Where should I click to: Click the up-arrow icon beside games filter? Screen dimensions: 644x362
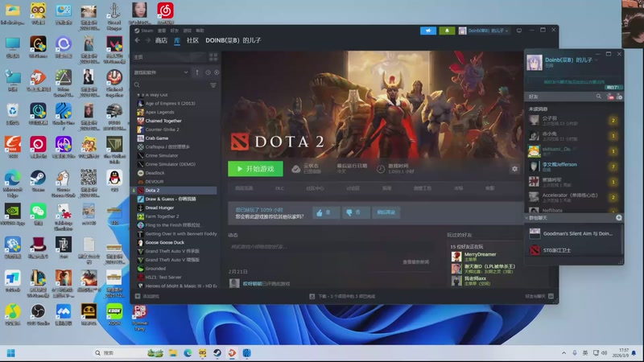pos(197,72)
